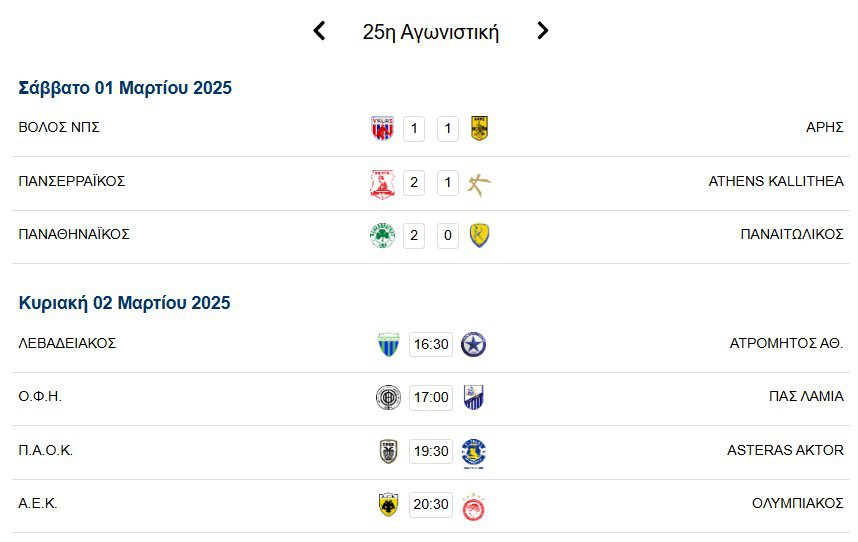
Task: Open the ΟΛΥΜΠΙΑΚΟΣ team link
Action: (x=797, y=503)
